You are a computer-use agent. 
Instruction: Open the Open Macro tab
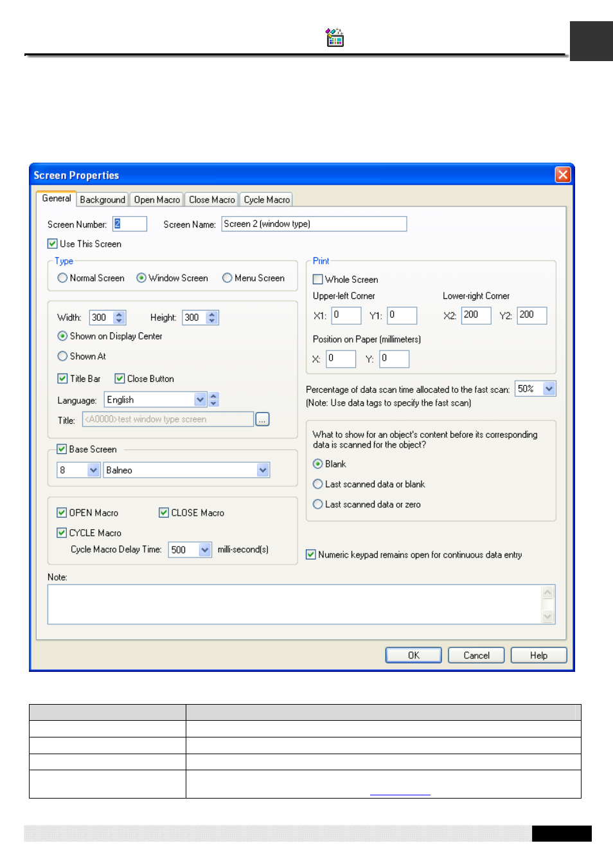click(157, 200)
